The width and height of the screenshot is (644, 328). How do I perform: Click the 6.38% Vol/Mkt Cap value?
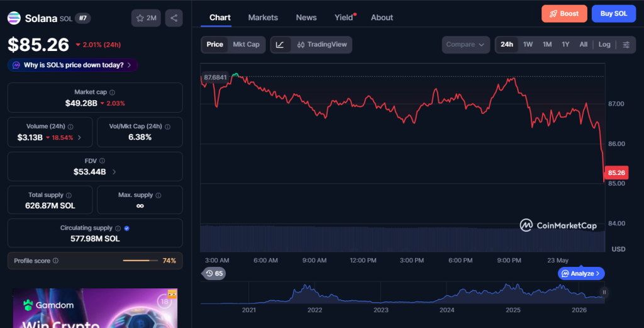point(140,137)
